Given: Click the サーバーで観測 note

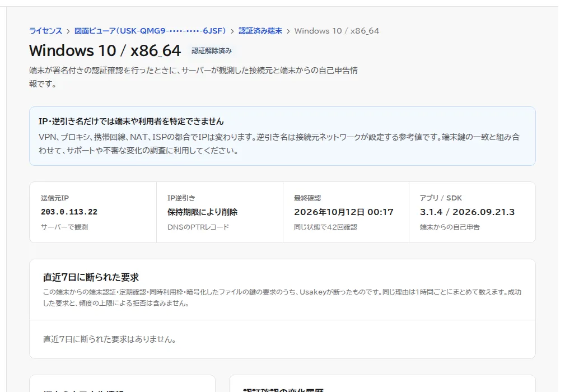Looking at the screenshot, I should (x=64, y=227).
